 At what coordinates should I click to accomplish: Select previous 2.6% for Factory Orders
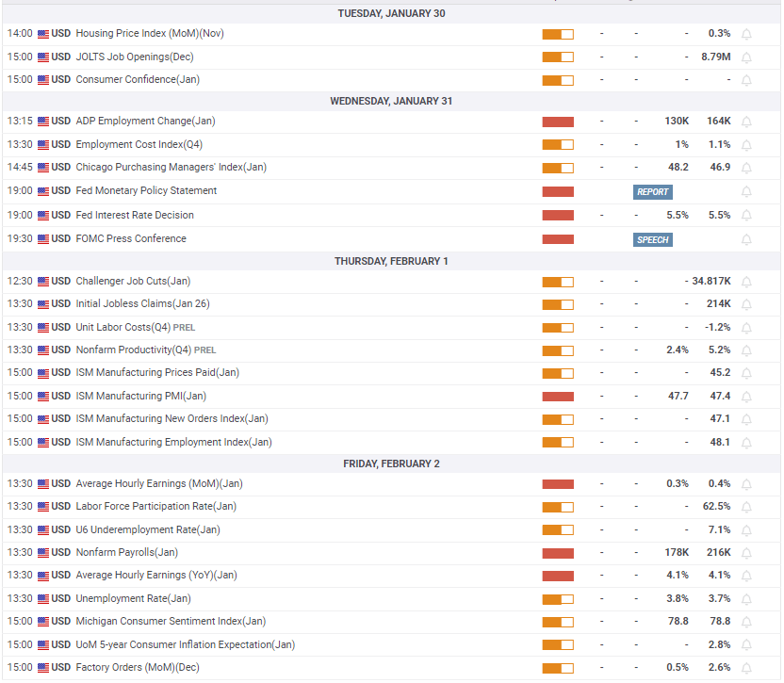click(x=719, y=668)
